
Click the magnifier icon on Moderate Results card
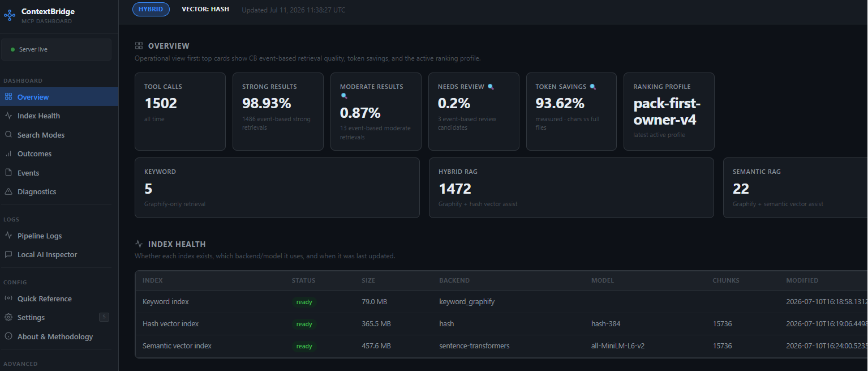click(x=343, y=96)
